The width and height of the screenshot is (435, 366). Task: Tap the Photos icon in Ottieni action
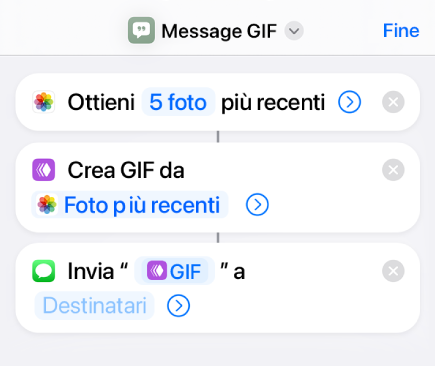(44, 102)
